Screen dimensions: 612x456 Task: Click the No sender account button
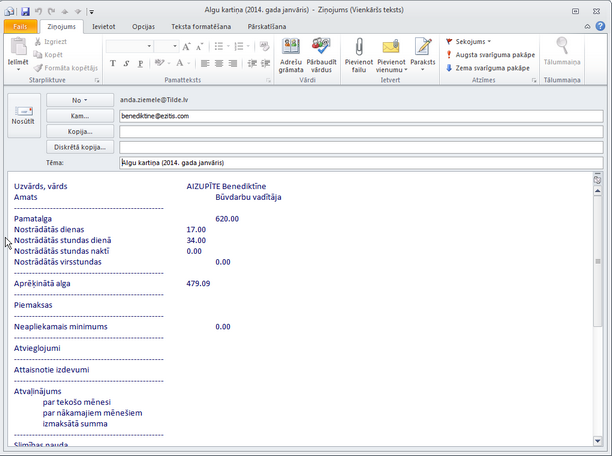[80, 100]
